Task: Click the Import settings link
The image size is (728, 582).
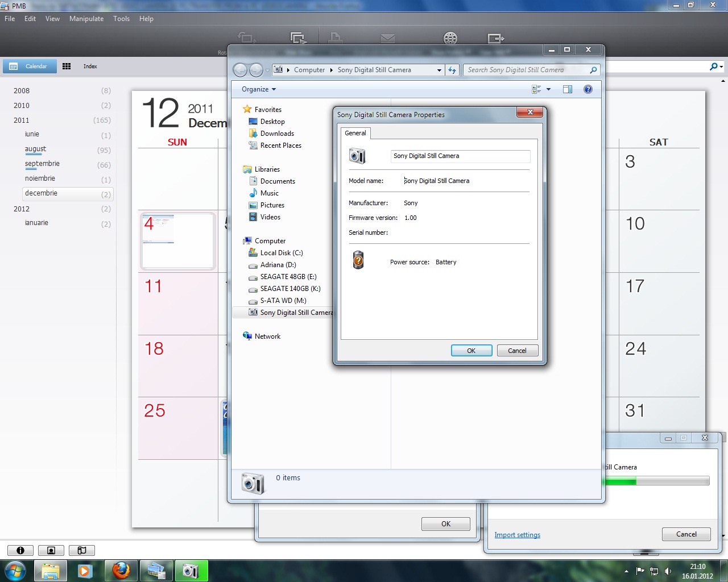Action: [x=518, y=535]
